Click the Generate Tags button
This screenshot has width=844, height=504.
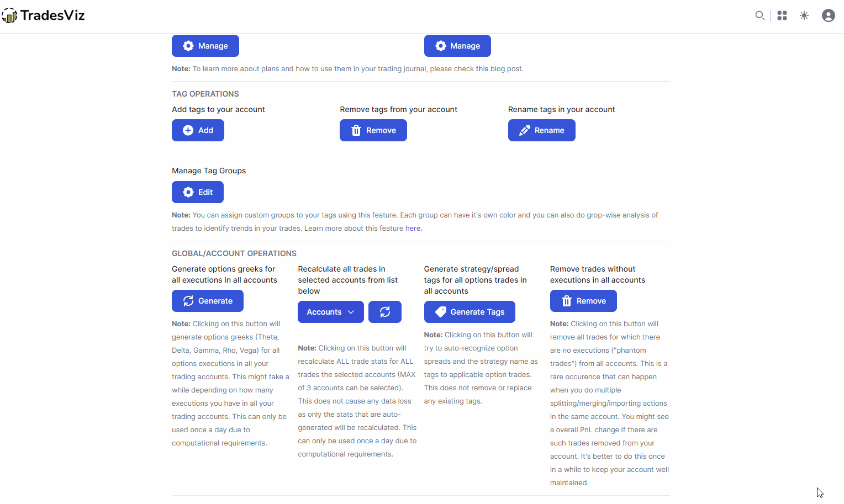pos(470,312)
